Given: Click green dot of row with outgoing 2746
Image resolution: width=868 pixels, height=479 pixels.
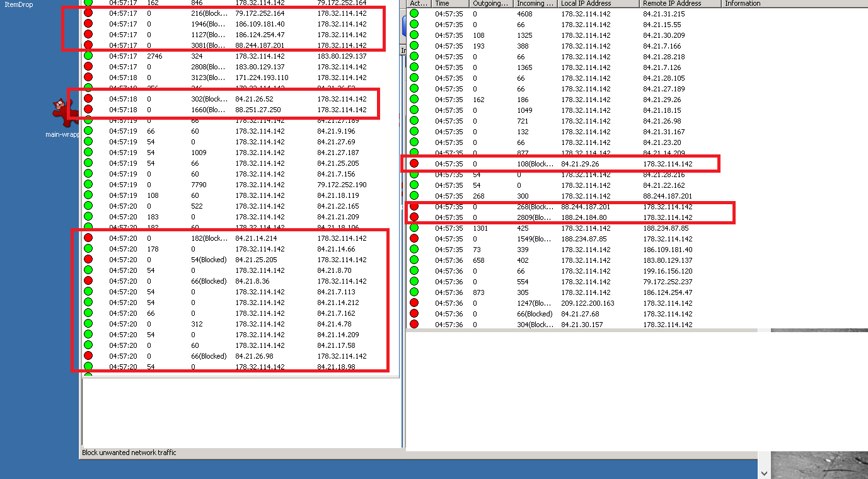Looking at the screenshot, I should 88,55.
